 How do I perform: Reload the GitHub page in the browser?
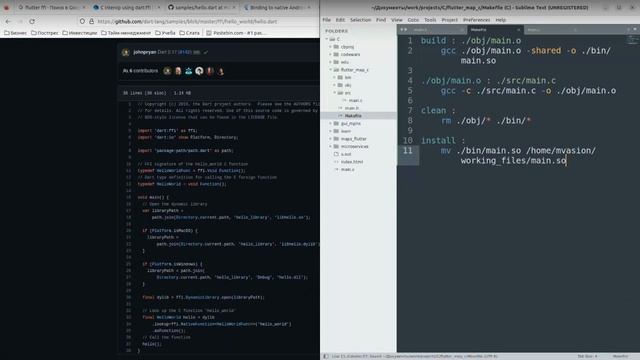click(x=32, y=21)
